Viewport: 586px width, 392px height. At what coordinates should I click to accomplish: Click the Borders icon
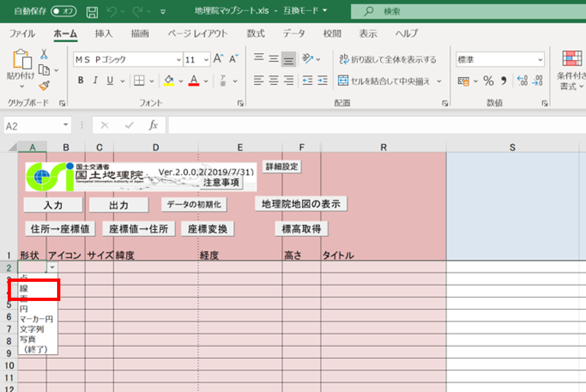(139, 80)
